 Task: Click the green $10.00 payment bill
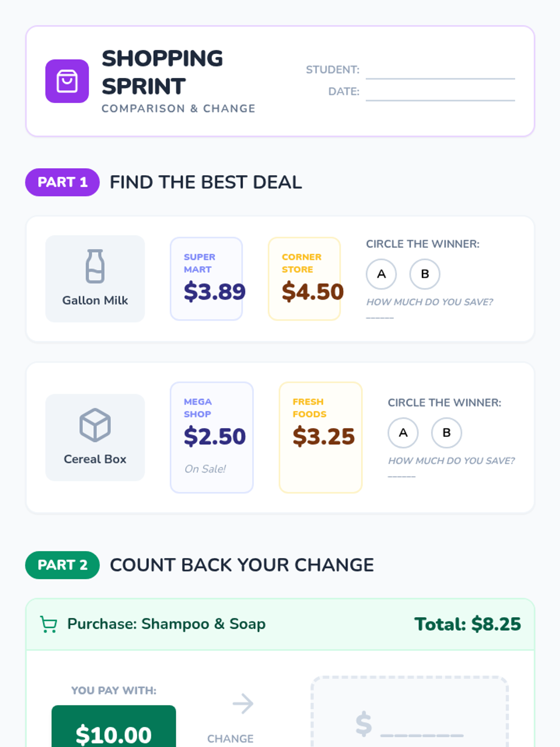pyautogui.click(x=113, y=728)
